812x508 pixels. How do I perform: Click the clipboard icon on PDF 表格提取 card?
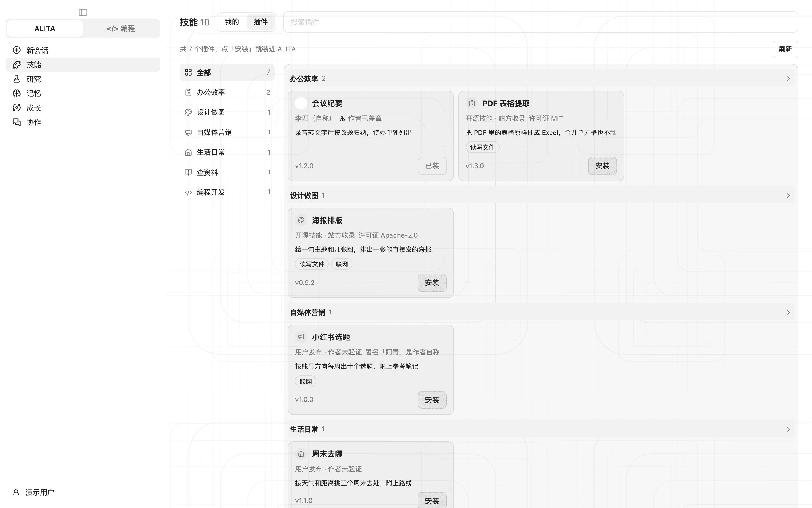(472, 103)
